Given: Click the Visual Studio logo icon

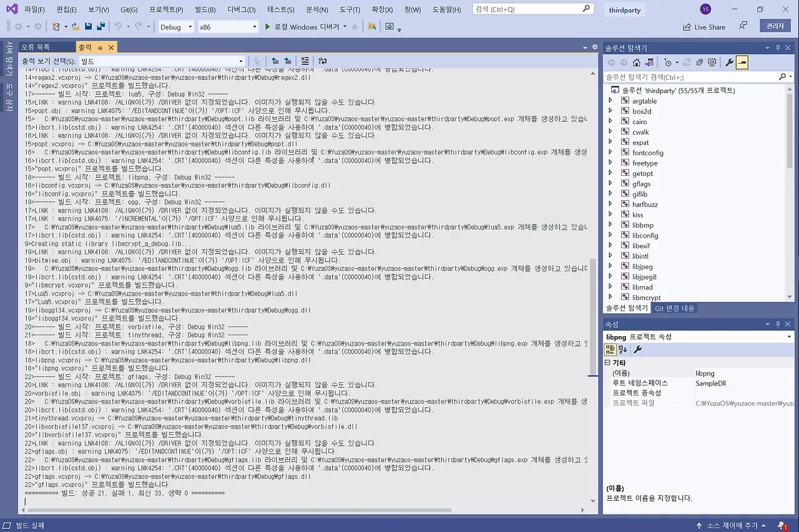Looking at the screenshot, I should tap(11, 9).
